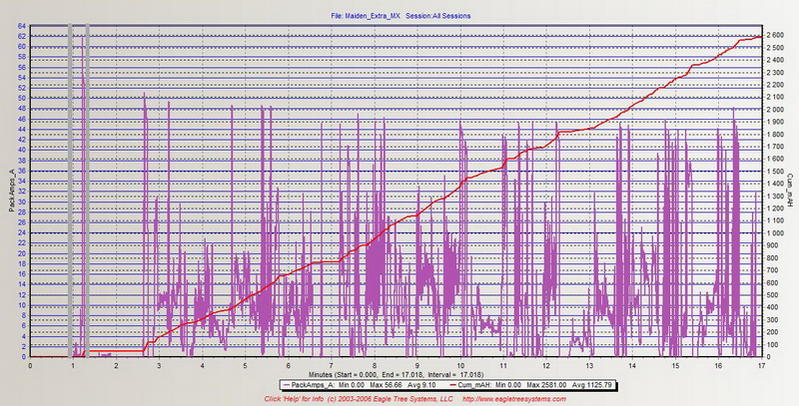Click the 64 label on left amps axis
Viewport: 799px width, 406px height.
[21, 25]
